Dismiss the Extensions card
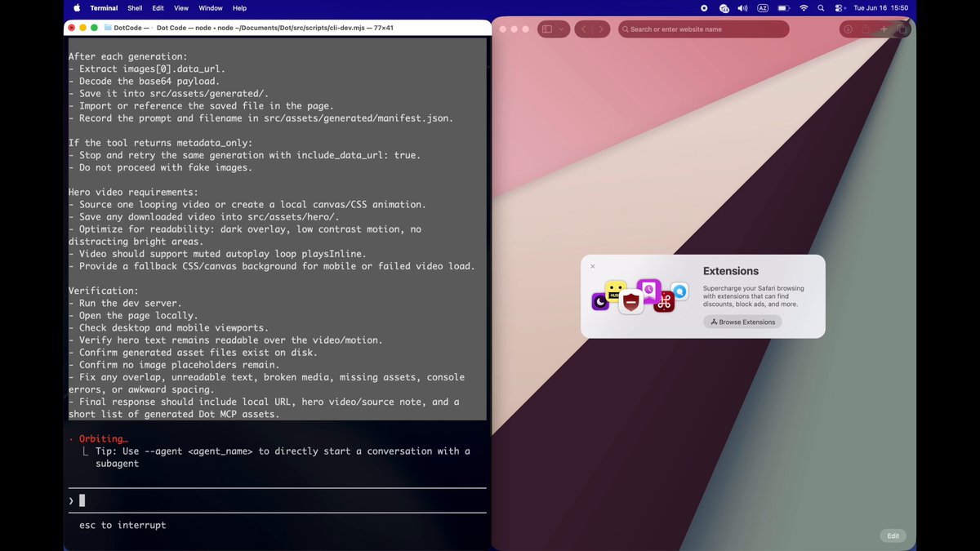 pyautogui.click(x=593, y=266)
